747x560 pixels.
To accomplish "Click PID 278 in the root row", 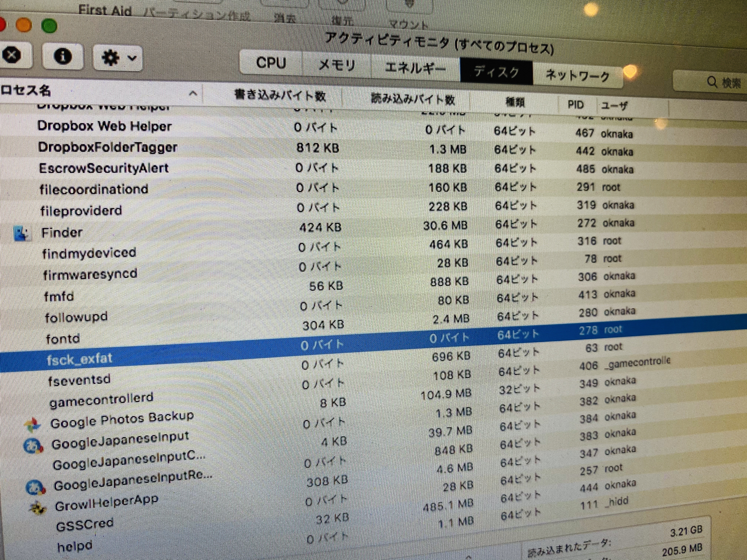I will pos(588,330).
